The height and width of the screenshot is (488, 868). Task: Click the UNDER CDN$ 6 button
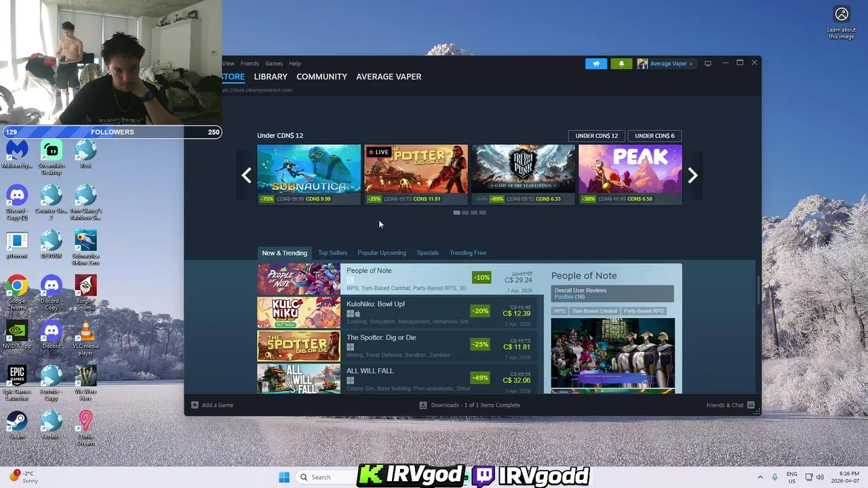coord(654,136)
